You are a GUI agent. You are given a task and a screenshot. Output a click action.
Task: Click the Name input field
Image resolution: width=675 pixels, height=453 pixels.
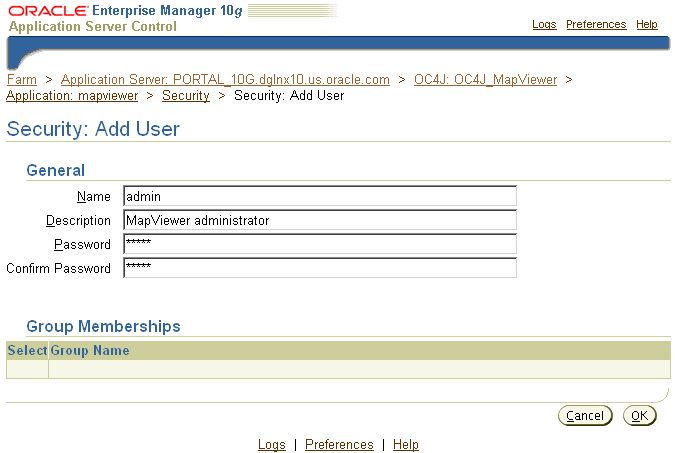click(x=320, y=196)
